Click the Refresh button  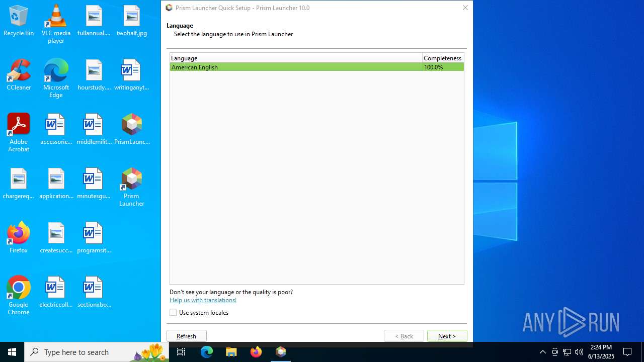click(186, 336)
